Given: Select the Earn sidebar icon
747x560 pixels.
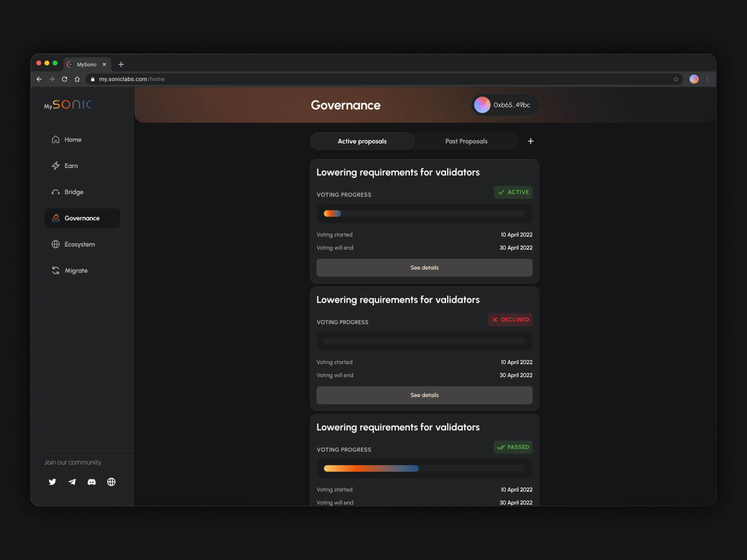Looking at the screenshot, I should 56,165.
